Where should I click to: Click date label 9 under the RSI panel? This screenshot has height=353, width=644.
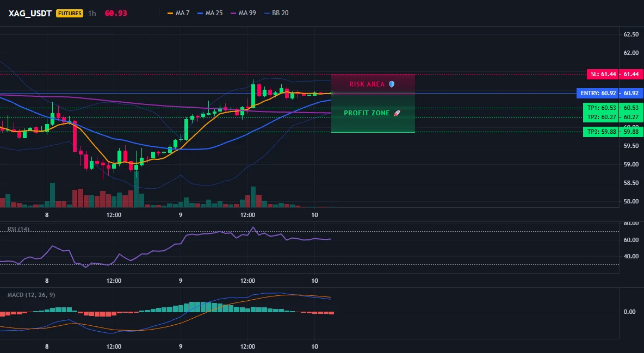[x=181, y=281]
